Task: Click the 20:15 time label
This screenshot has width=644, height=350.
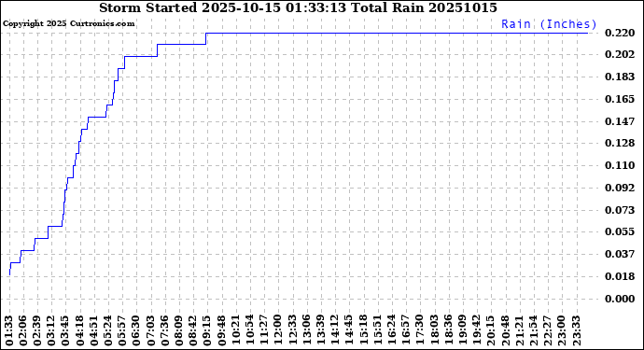Action: click(x=491, y=331)
